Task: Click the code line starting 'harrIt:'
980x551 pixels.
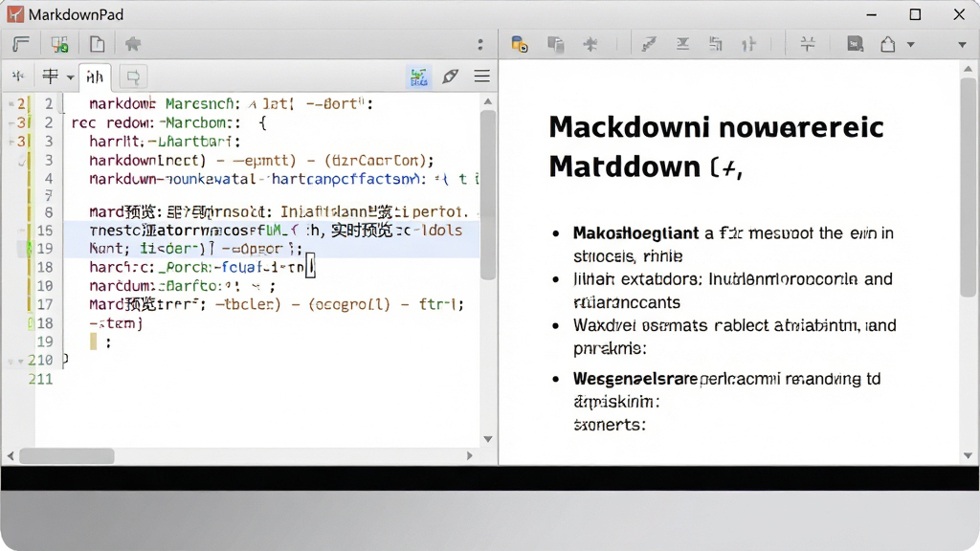Action: 165,142
